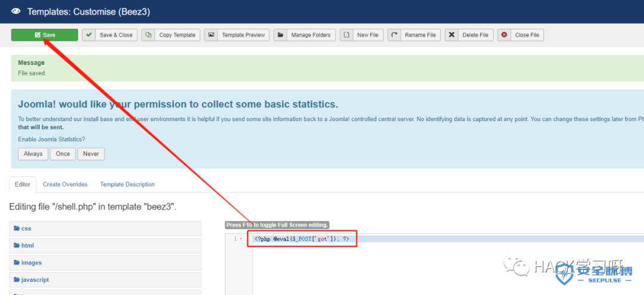Screen dimensions: 644x295
Task: Click the Template Preview image icon
Action: 211,35
